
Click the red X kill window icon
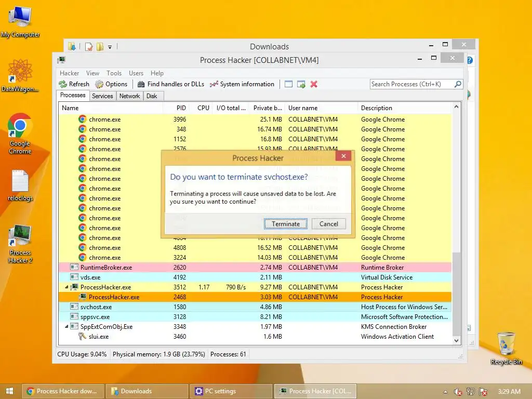tap(314, 84)
